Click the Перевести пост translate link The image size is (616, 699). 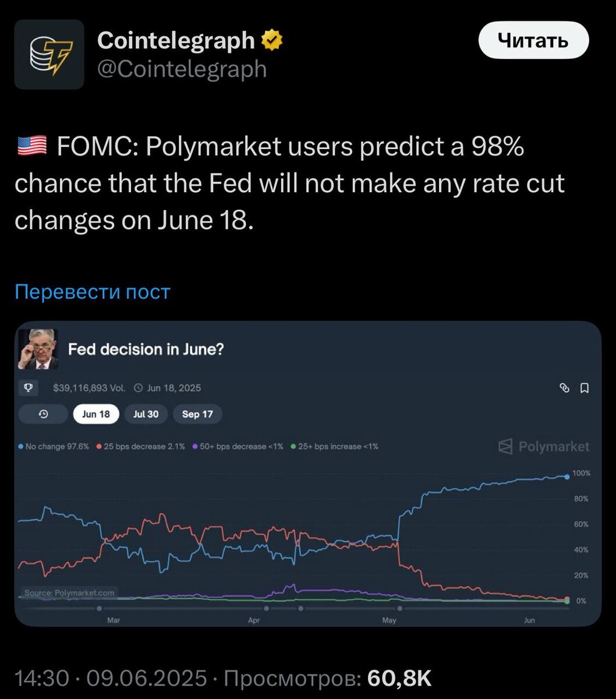[92, 291]
